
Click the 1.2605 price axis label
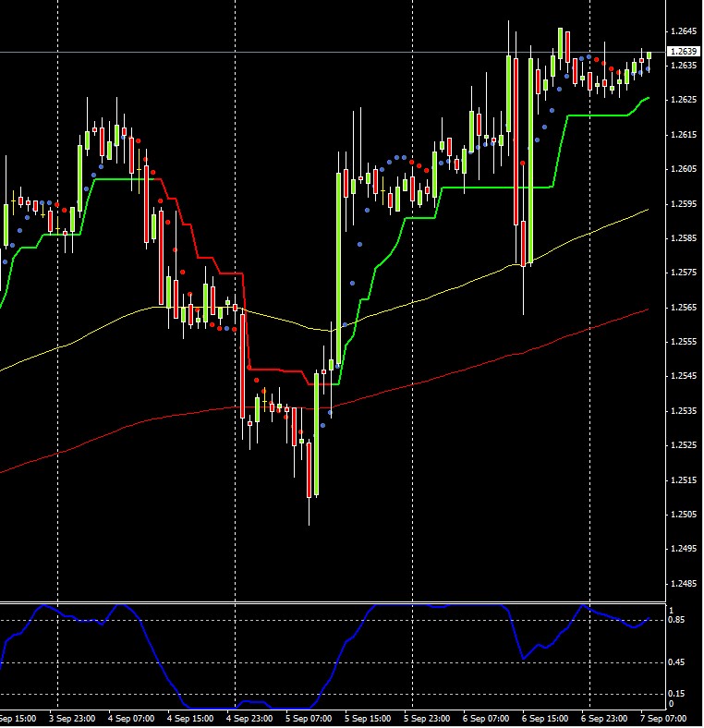pyautogui.click(x=684, y=169)
